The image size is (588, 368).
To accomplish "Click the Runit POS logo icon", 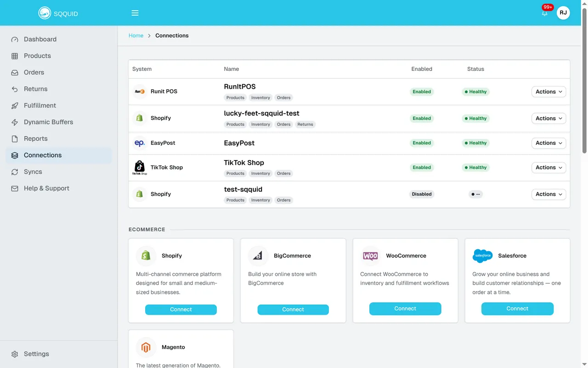I will coord(140,92).
